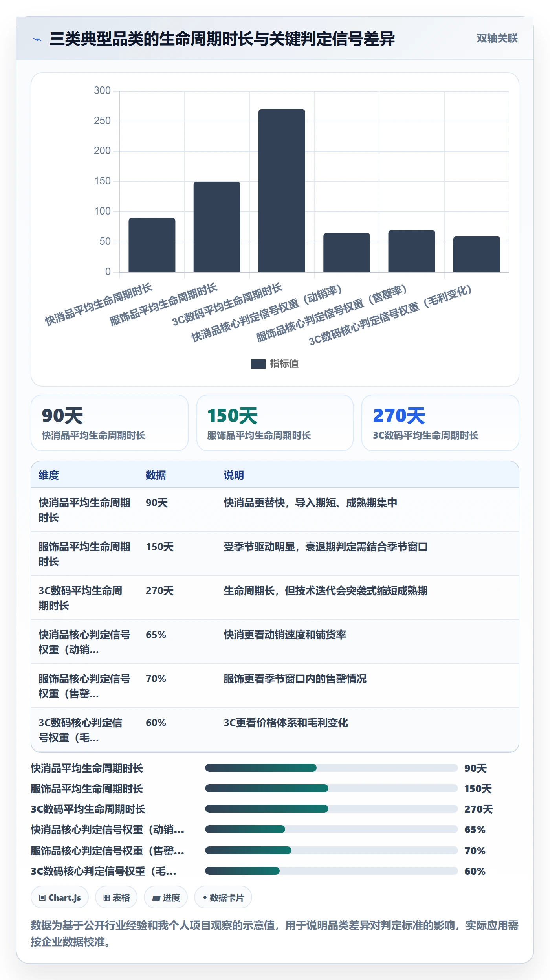550x980 pixels.
Task: Click the 300 y-axis label
Action: coord(102,90)
